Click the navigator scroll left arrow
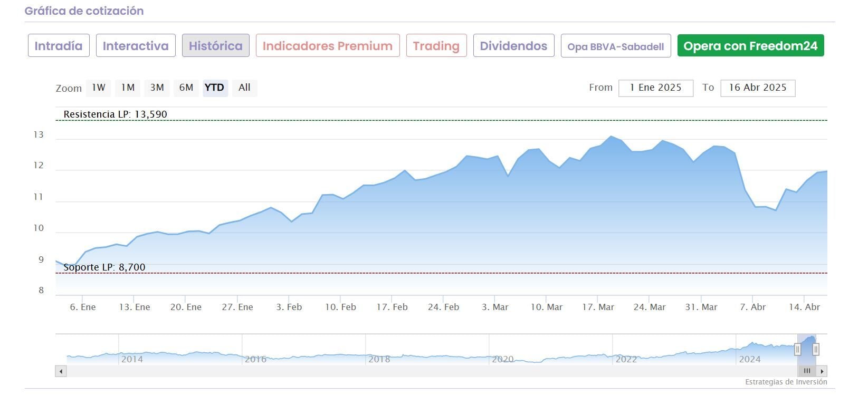The image size is (868, 395). click(x=61, y=371)
